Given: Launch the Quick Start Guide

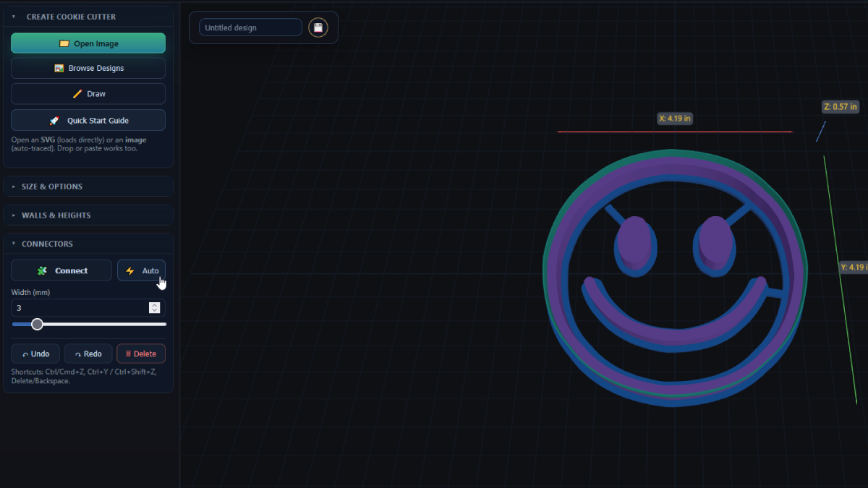Looking at the screenshot, I should (88, 120).
